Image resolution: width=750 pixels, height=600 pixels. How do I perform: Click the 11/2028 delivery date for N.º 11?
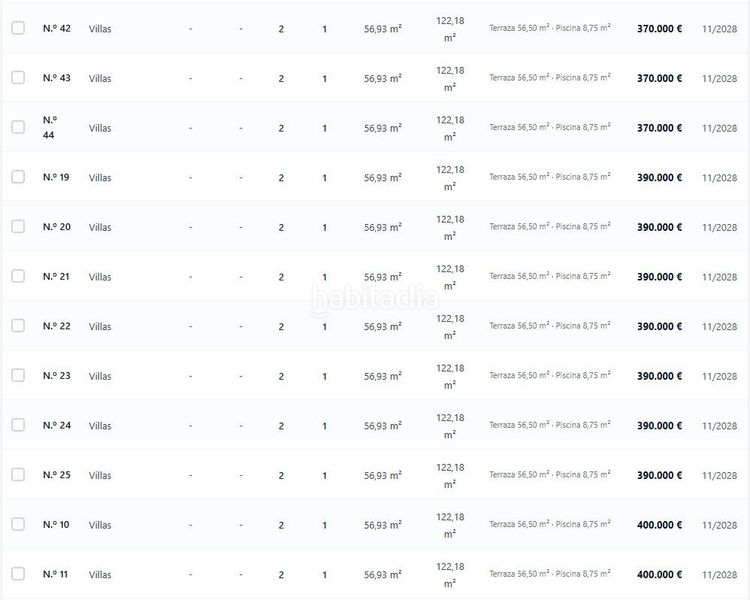[719, 575]
